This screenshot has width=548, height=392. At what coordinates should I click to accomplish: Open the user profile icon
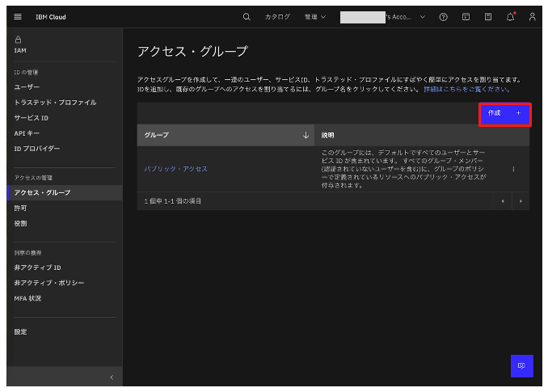(x=532, y=16)
